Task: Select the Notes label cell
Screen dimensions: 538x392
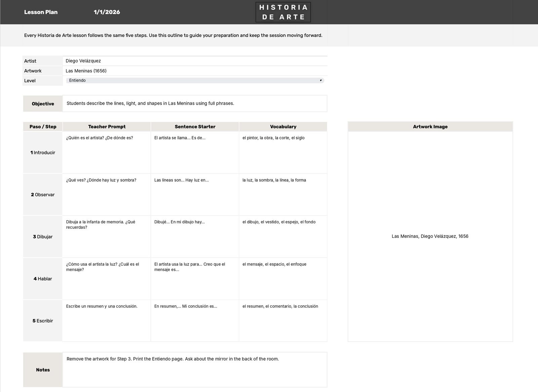Action: pos(43,370)
